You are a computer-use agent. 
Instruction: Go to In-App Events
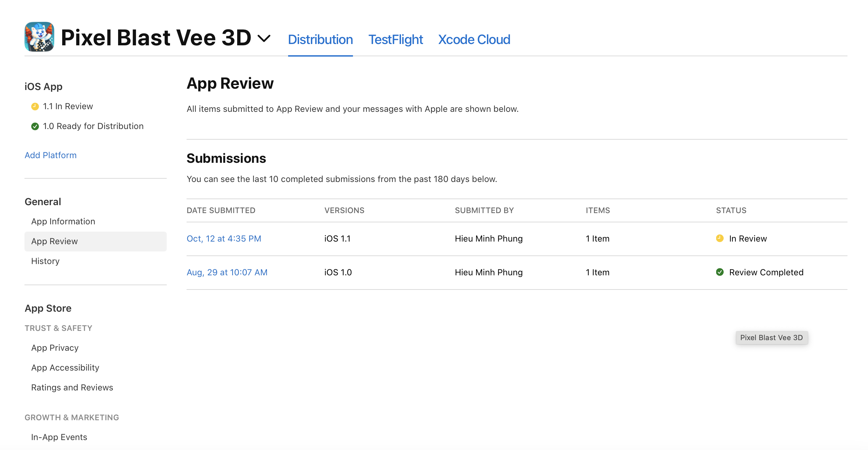pos(59,437)
